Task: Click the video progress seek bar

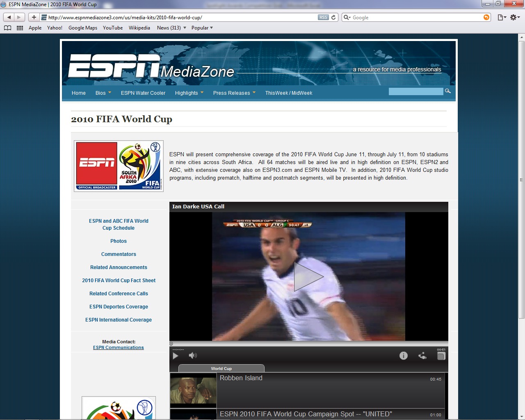Action: (308, 344)
